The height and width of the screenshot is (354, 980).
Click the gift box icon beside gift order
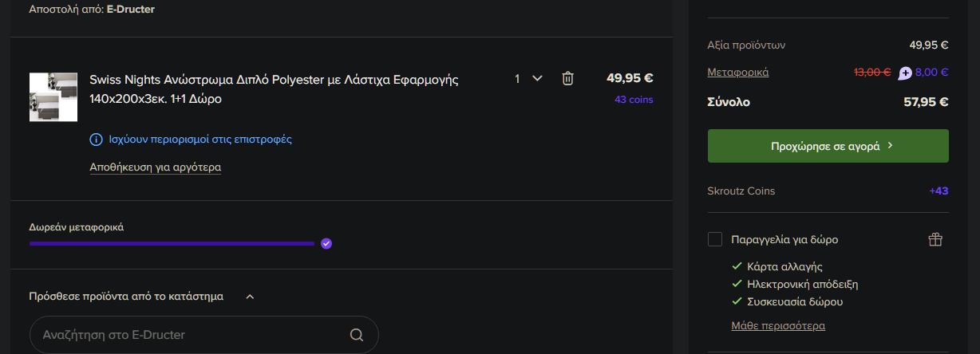point(936,239)
